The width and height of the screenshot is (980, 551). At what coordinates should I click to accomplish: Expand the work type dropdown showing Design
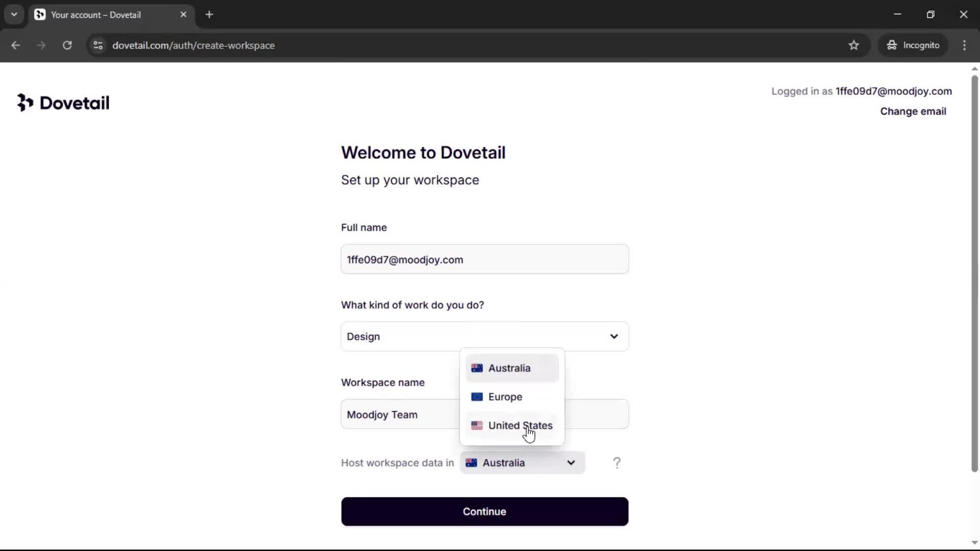coord(484,337)
